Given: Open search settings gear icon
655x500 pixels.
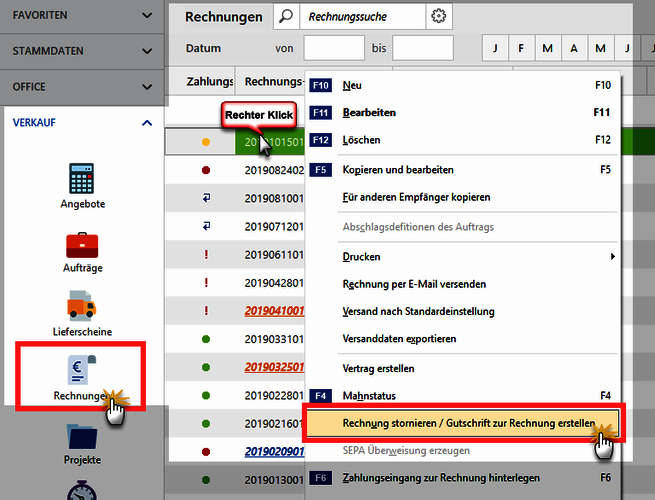Looking at the screenshot, I should coord(439,16).
